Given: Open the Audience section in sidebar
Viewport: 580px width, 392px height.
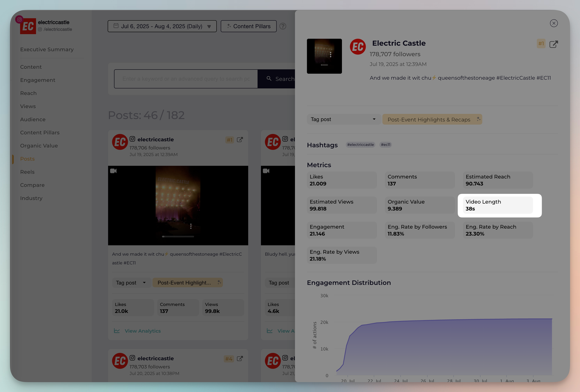Looking at the screenshot, I should 33,119.
